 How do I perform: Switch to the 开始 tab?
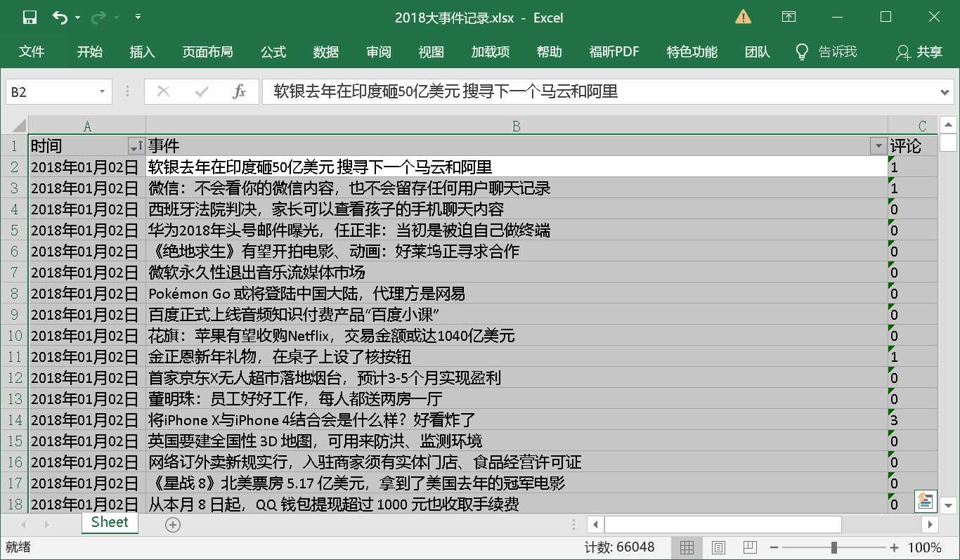[90, 51]
